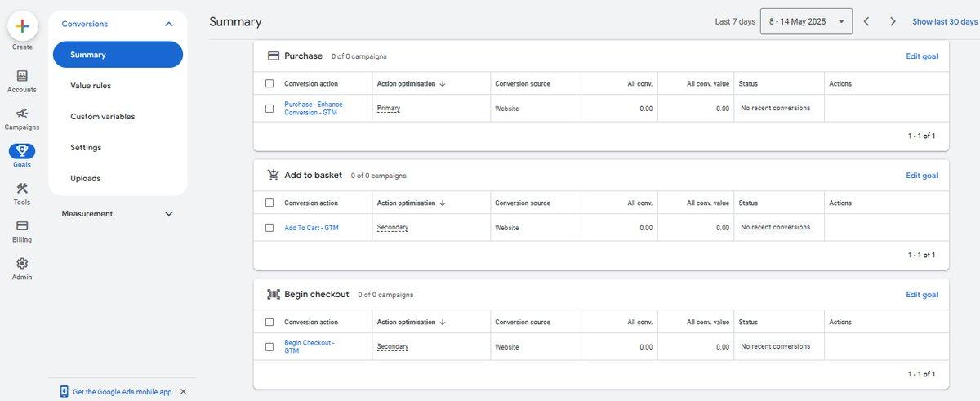
Task: Tick the Add To Cart - GTM checkbox
Action: coord(269,228)
